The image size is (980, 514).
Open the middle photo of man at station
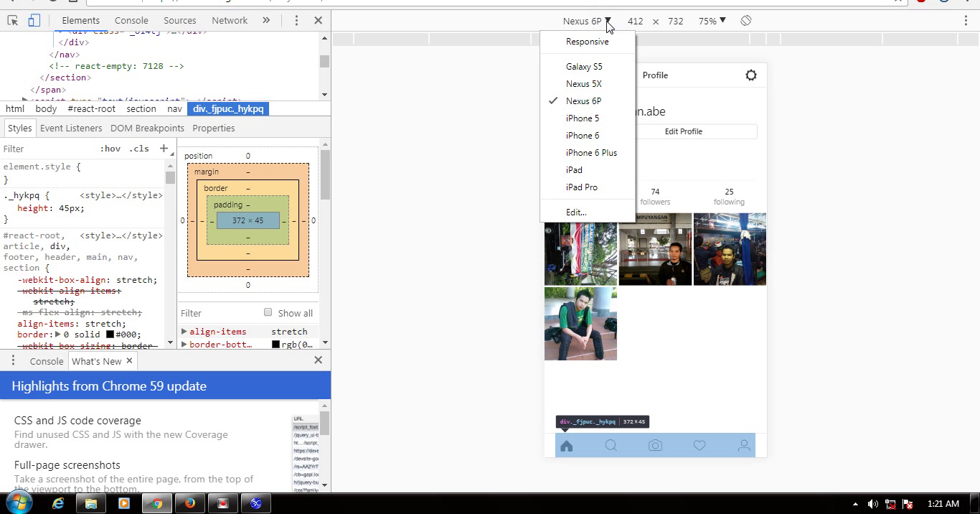click(x=655, y=249)
